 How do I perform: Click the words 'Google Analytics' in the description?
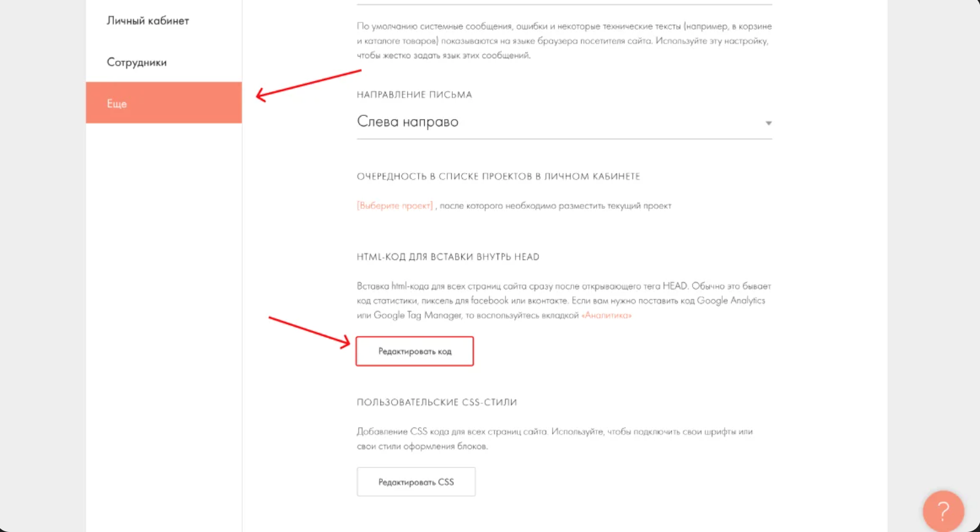point(731,301)
